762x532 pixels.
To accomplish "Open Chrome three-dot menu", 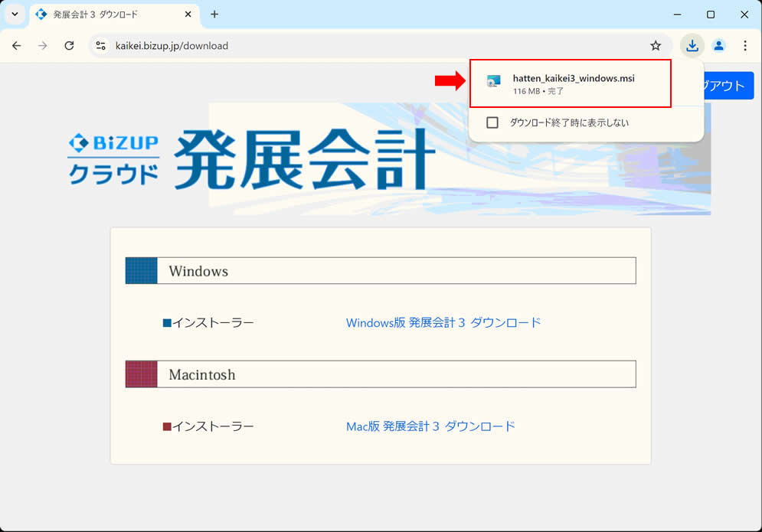I will point(745,46).
